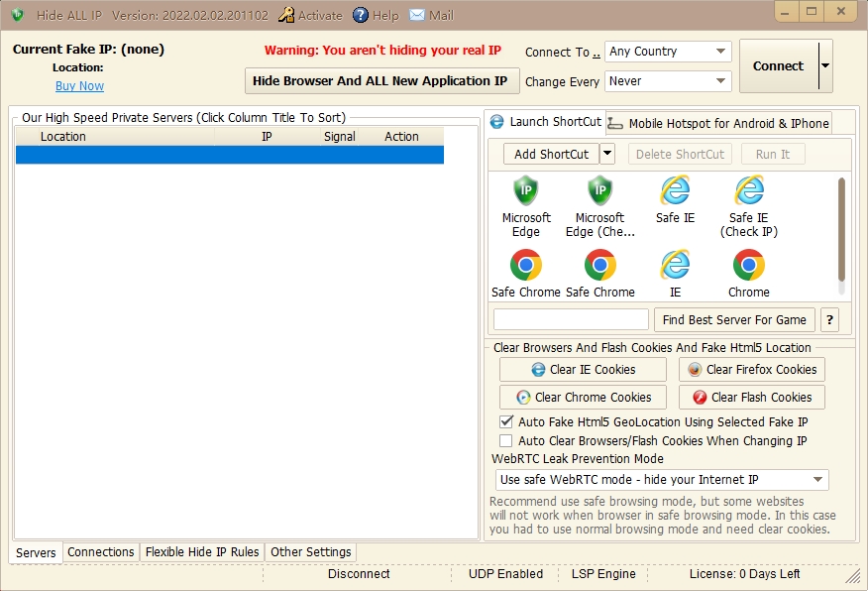Open the WebRTC Leak Prevention Mode dropdown
This screenshot has height=591, width=868.
coord(662,479)
